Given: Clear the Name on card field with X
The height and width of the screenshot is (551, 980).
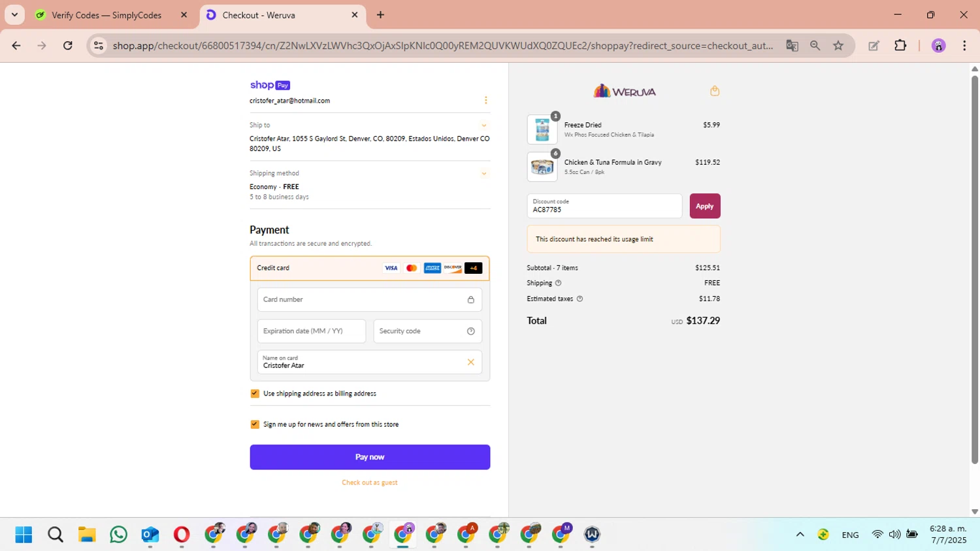Looking at the screenshot, I should 470,362.
